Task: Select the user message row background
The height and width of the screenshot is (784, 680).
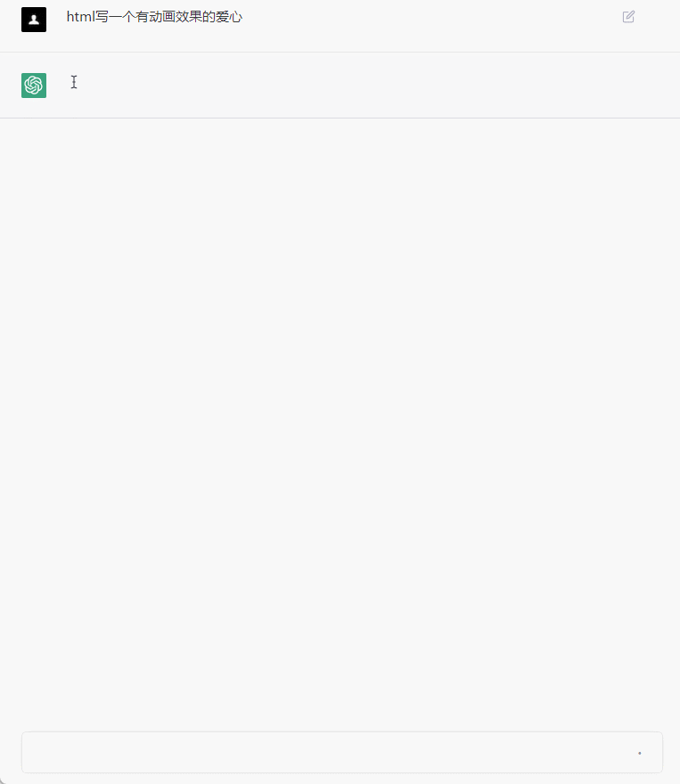Action: coord(340,26)
